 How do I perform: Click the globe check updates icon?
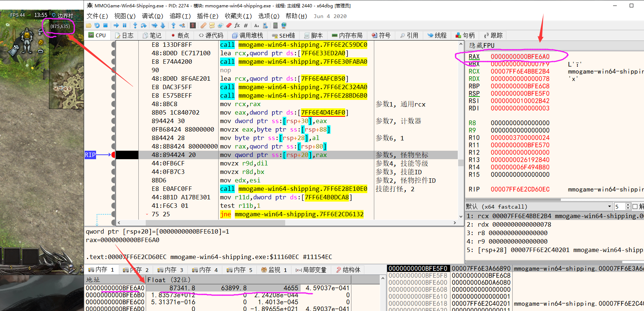[x=284, y=25]
